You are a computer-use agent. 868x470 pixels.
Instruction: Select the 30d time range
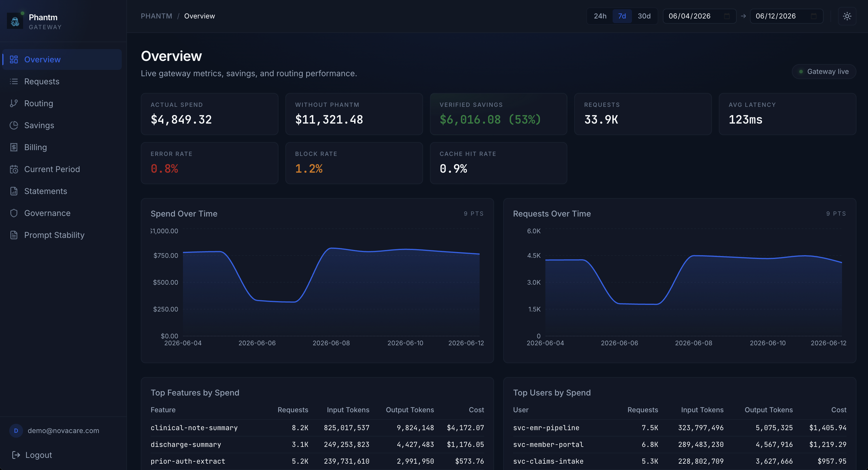(644, 16)
